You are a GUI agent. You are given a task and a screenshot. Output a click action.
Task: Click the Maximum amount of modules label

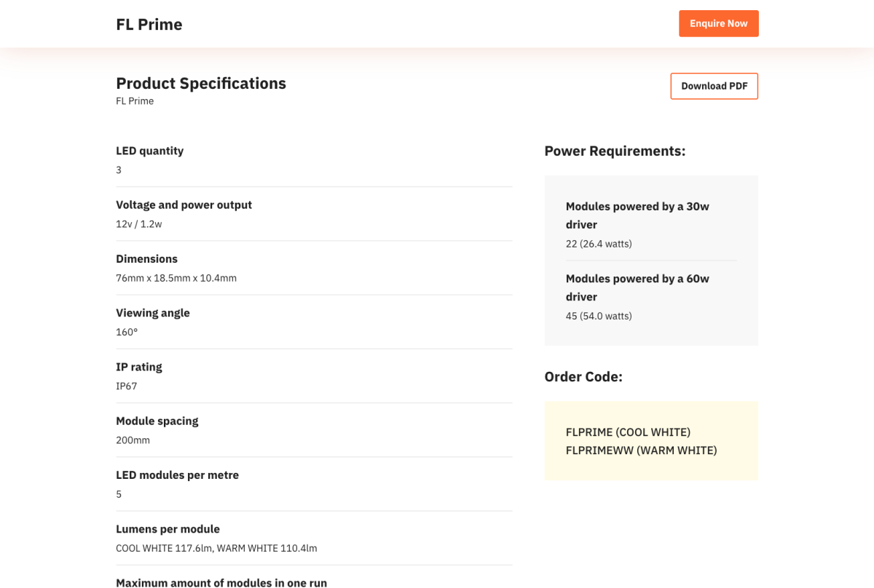[x=221, y=582]
